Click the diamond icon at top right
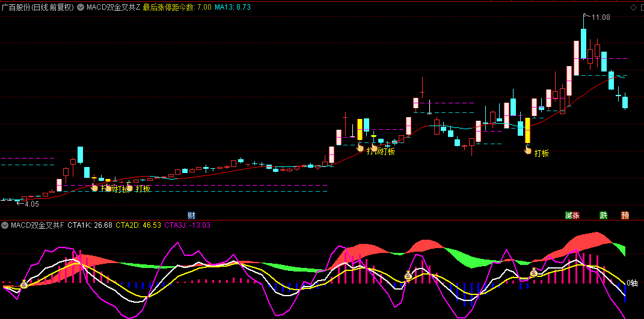The height and width of the screenshot is (319, 644). pyautogui.click(x=633, y=7)
